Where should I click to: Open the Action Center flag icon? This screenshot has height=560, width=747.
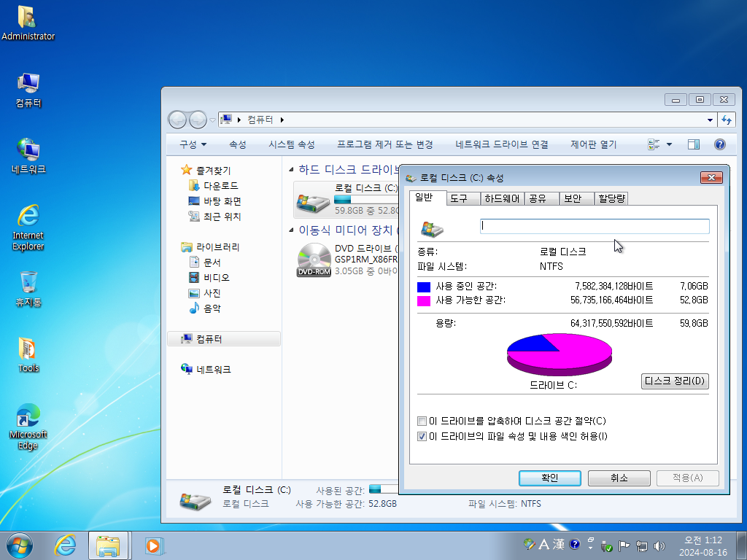(624, 545)
